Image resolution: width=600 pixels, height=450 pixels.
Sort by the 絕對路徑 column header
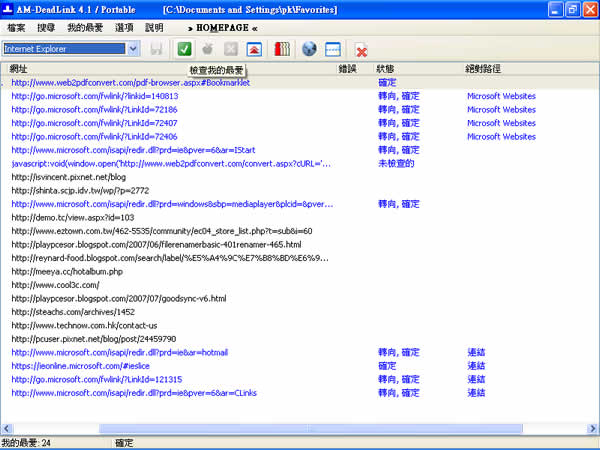click(483, 69)
